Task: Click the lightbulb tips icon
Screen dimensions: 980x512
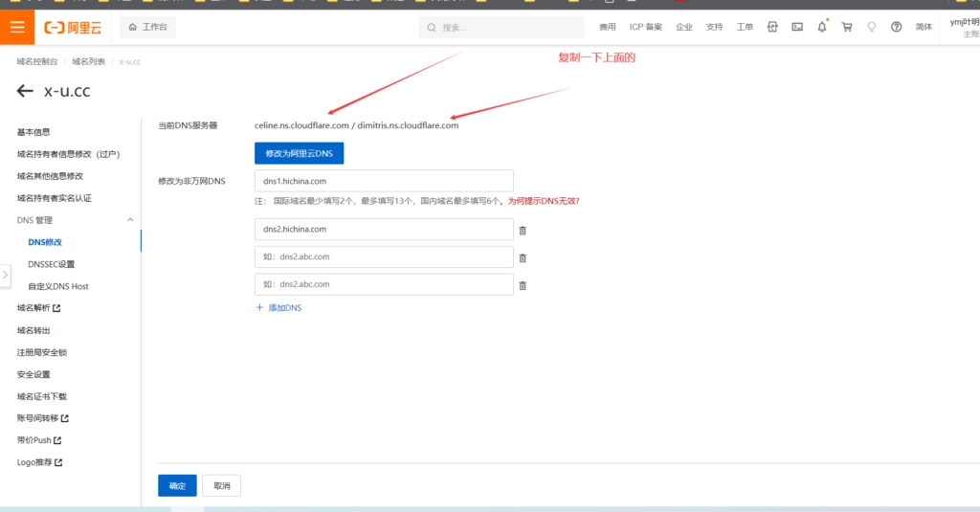Action: point(871,27)
